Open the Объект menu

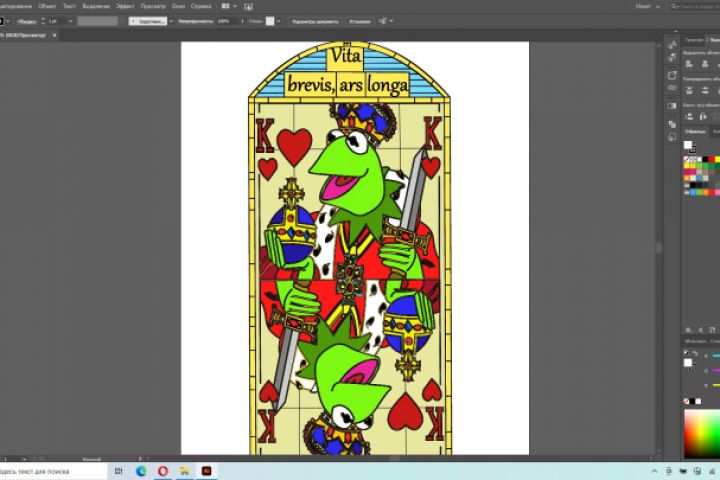(x=46, y=6)
